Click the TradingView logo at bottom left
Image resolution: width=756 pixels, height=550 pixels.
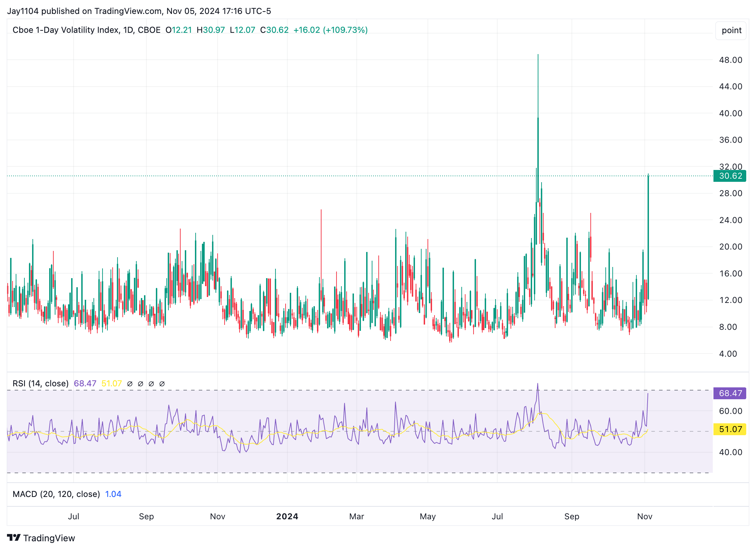coord(41,538)
